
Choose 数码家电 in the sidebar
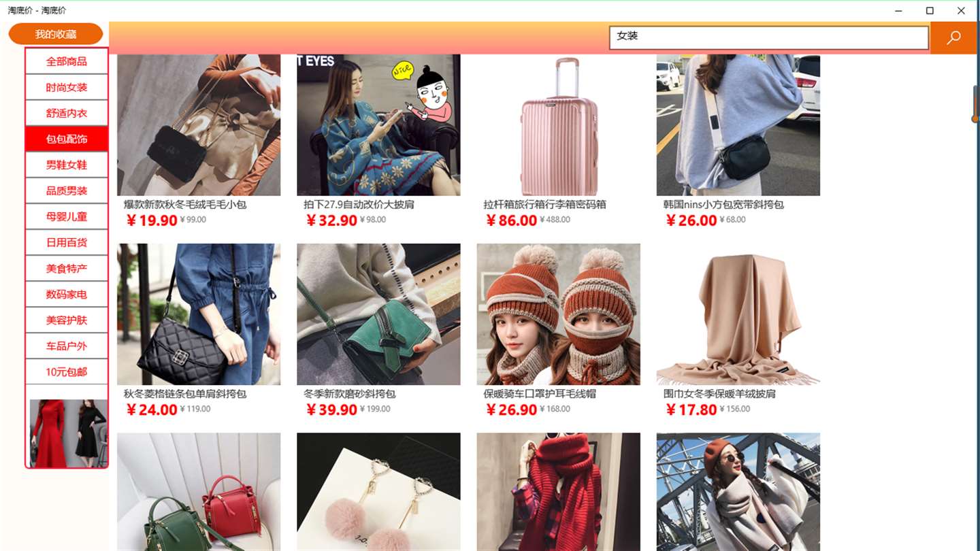[67, 294]
